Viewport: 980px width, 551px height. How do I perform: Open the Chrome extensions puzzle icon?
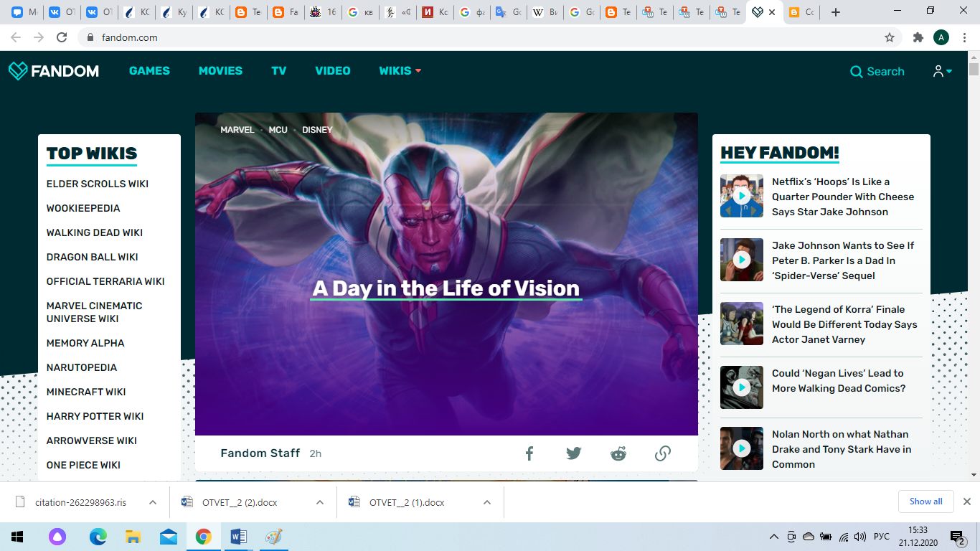click(918, 37)
